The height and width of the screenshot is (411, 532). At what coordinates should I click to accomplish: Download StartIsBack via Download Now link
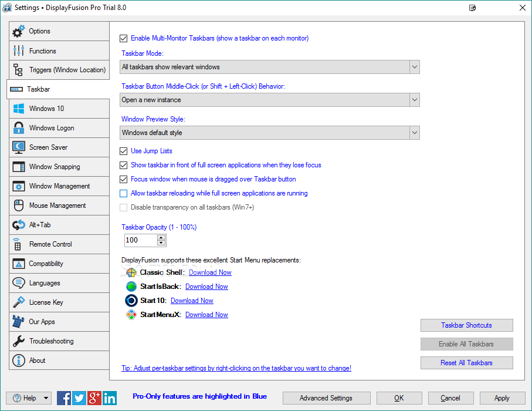206,287
